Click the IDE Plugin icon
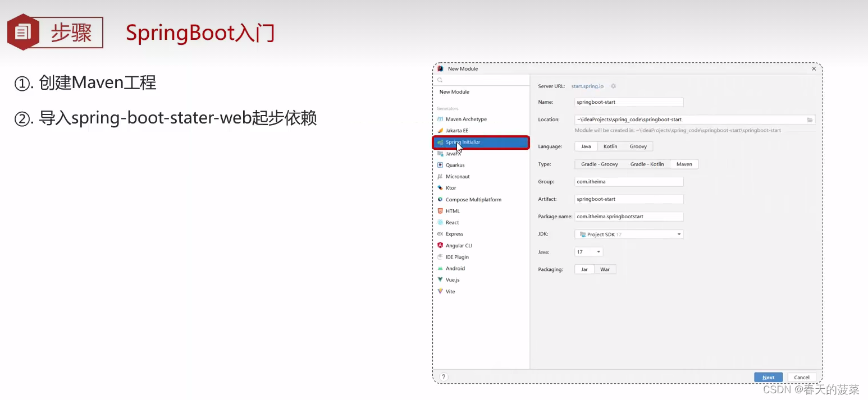 [440, 257]
